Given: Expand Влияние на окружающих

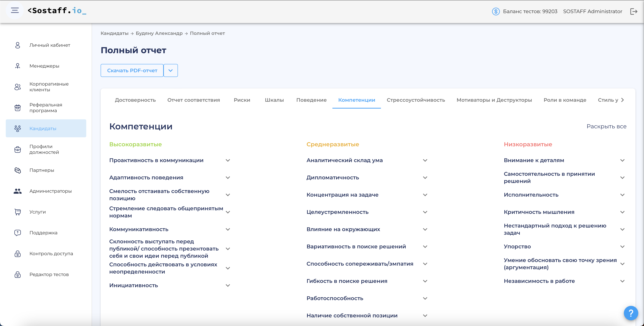Looking at the screenshot, I should click(x=425, y=229).
